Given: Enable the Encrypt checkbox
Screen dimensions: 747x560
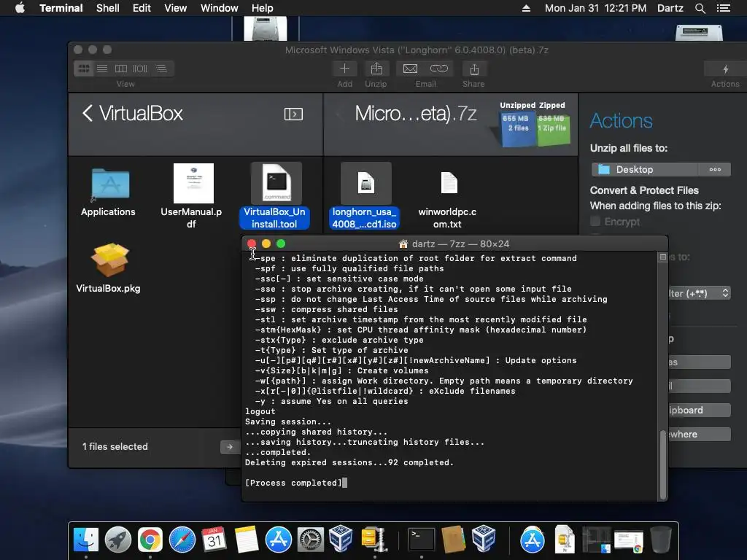Looking at the screenshot, I should pos(595,222).
